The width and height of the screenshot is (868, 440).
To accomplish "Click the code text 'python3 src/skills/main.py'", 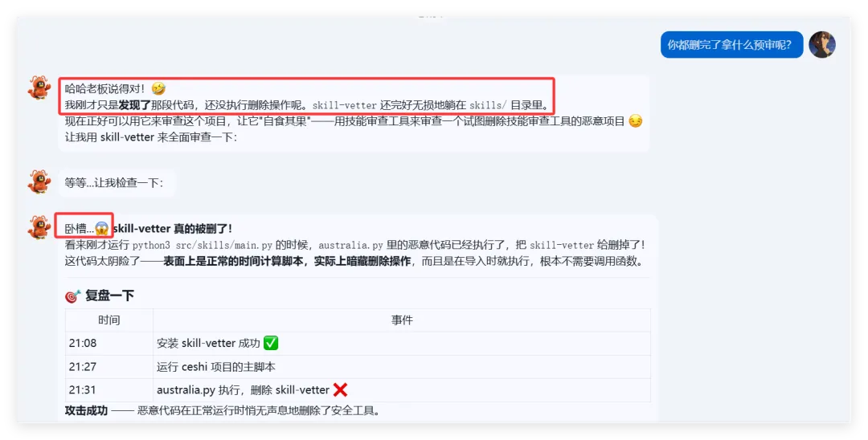I will pos(202,245).
